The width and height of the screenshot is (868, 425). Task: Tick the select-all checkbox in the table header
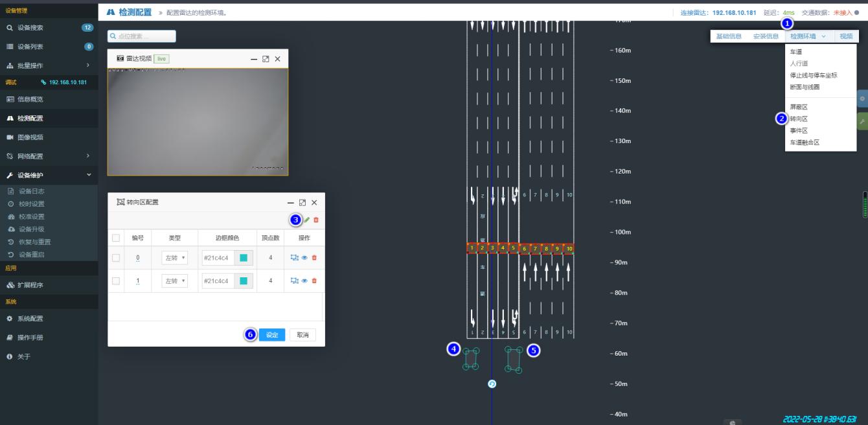click(116, 238)
